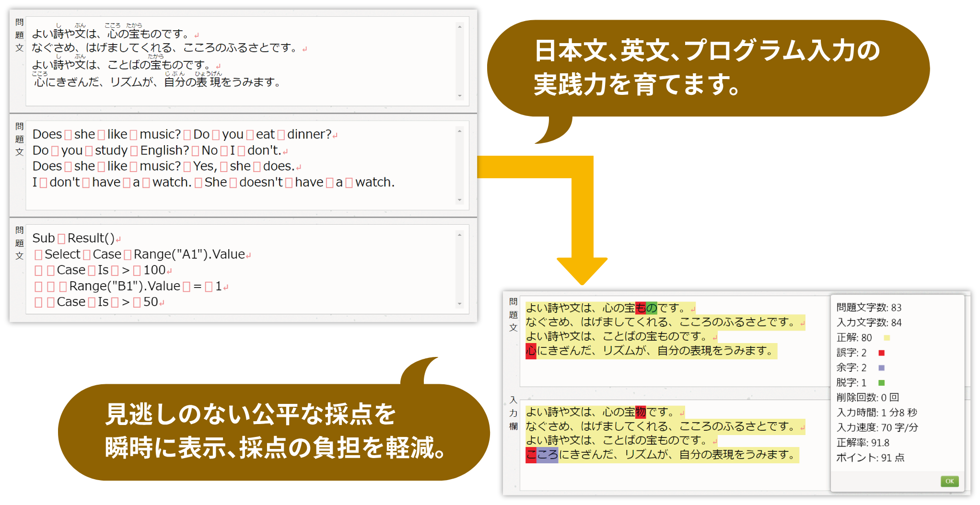This screenshot has width=980, height=505.
Task: Click the line starting "I don't have a watch."
Action: (214, 183)
